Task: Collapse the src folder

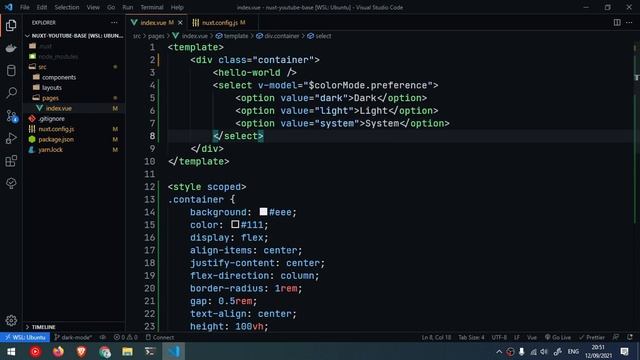Action: pos(74,67)
